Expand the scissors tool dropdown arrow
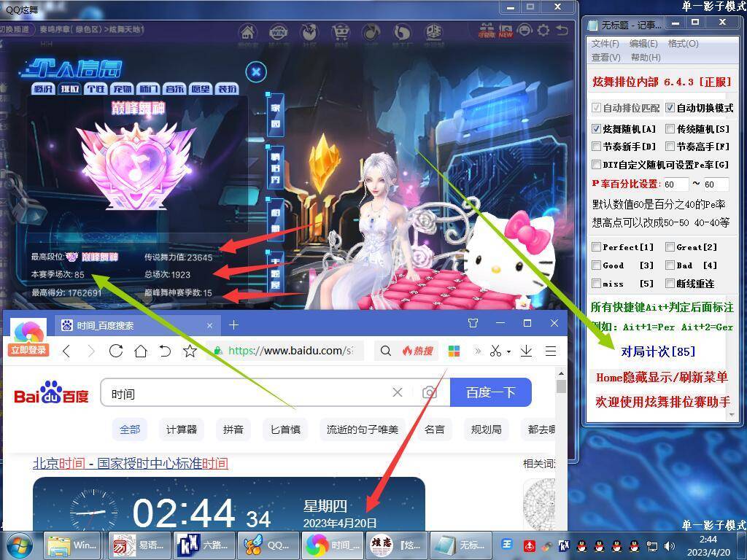 point(508,352)
